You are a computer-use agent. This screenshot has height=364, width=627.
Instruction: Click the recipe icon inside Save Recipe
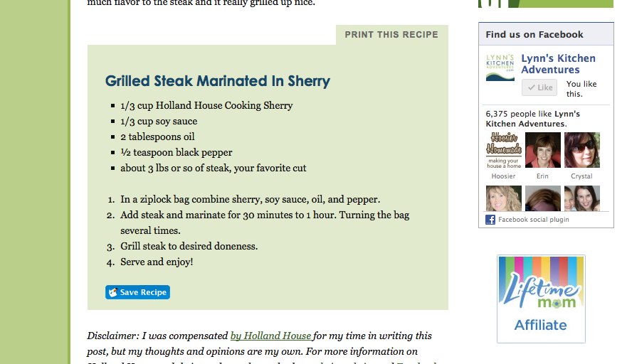112,292
